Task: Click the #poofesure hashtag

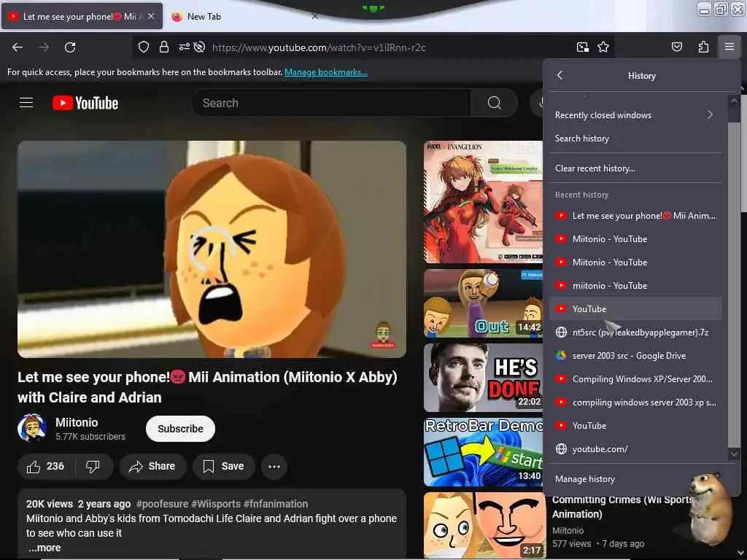Action: (162, 504)
